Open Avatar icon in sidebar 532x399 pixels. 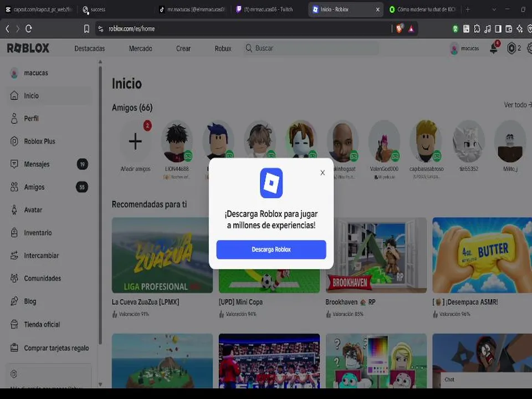(14, 209)
